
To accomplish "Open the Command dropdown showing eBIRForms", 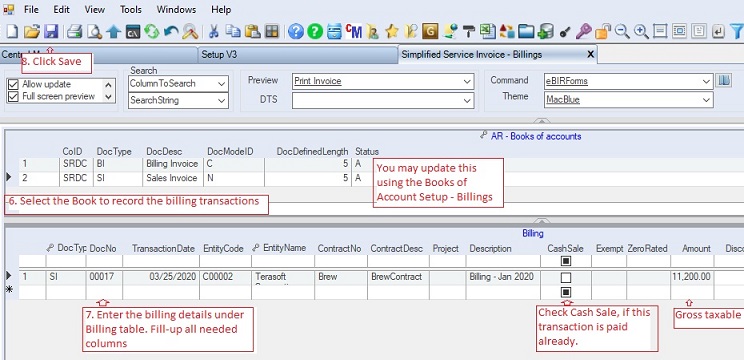I will pos(707,82).
